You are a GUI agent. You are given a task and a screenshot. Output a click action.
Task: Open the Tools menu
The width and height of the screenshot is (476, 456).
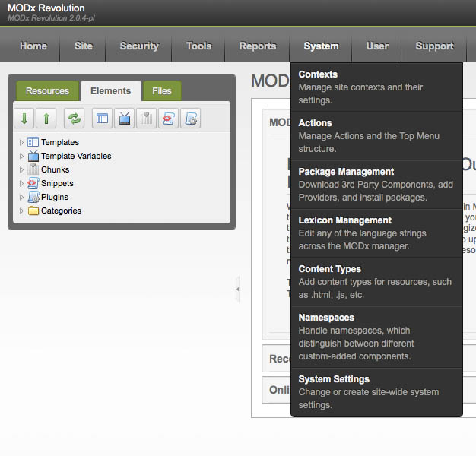[x=198, y=46]
